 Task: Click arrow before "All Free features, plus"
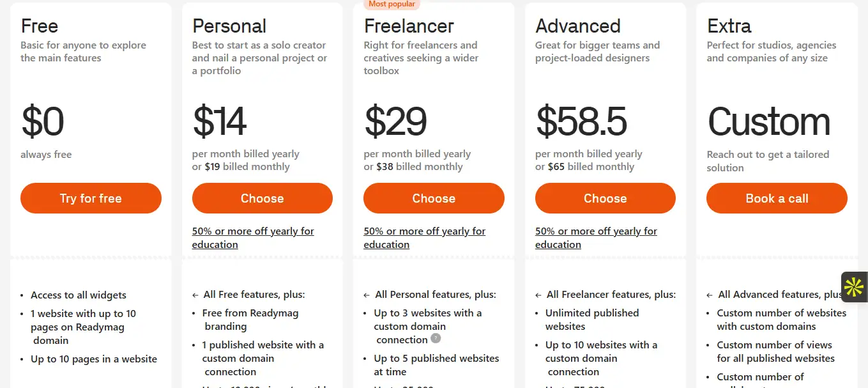click(x=195, y=295)
